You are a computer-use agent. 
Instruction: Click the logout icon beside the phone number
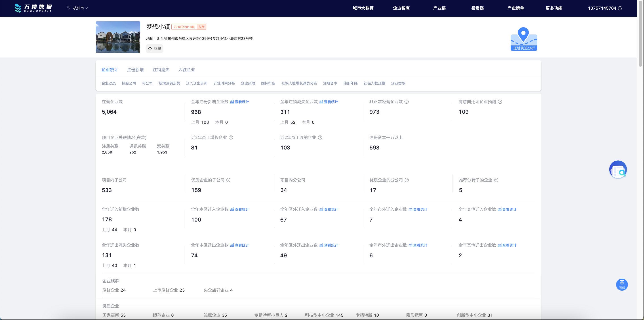point(620,8)
